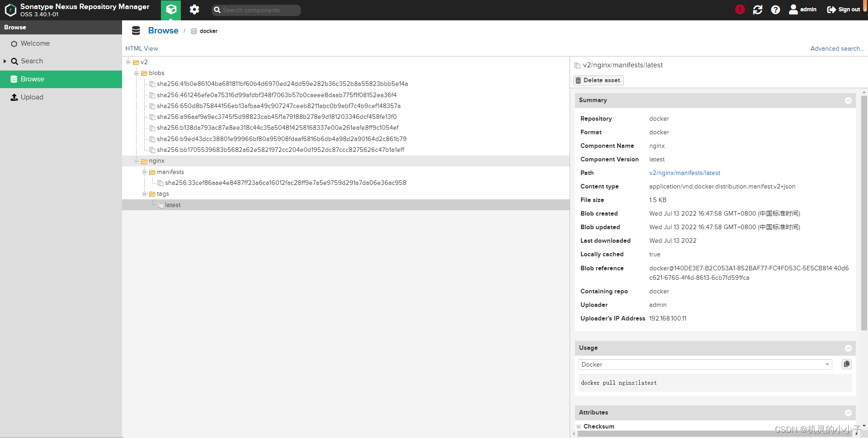Click the horizontal scrollbar in details panel
The image size is (868, 438).
tap(714, 433)
